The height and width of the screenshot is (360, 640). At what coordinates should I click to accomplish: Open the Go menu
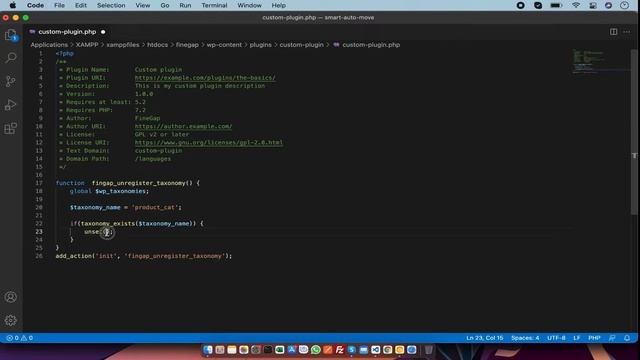[165, 5]
